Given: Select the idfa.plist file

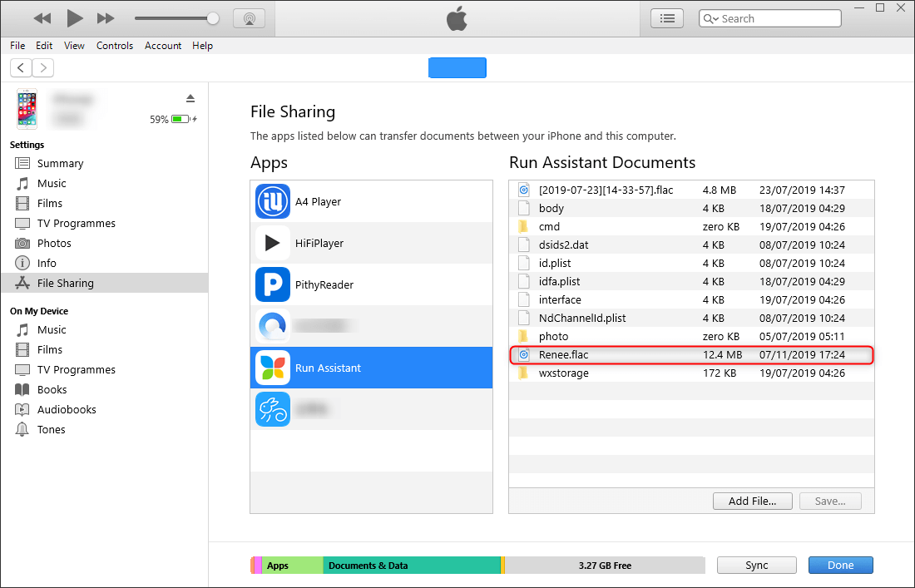Looking at the screenshot, I should tap(691, 281).
